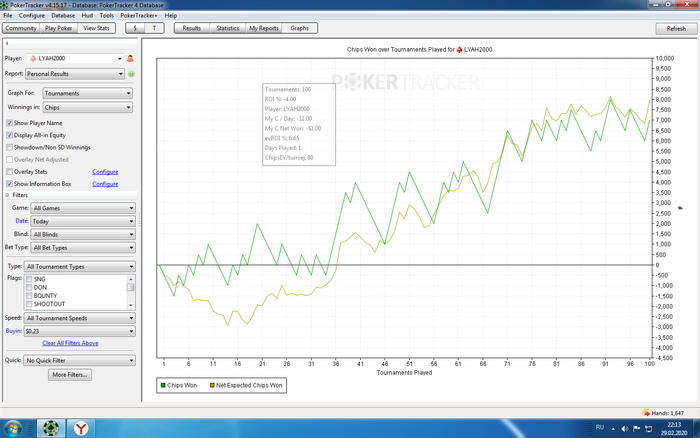The height and width of the screenshot is (438, 700).
Task: Switch to the Results tab
Action: pos(192,28)
